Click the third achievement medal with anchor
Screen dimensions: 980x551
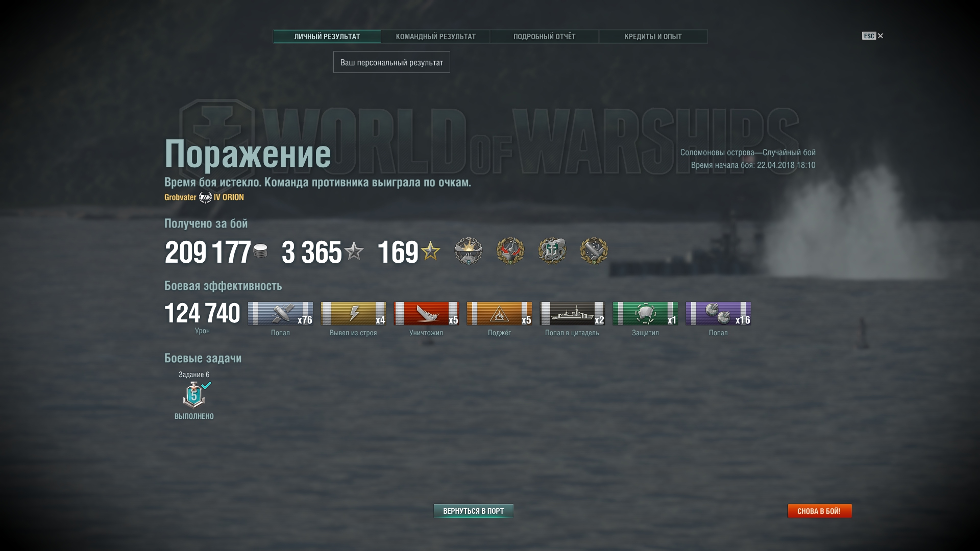point(552,251)
